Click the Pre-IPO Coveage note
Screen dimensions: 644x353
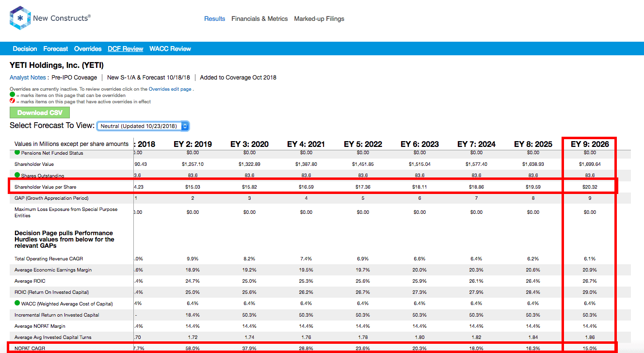[x=74, y=78]
